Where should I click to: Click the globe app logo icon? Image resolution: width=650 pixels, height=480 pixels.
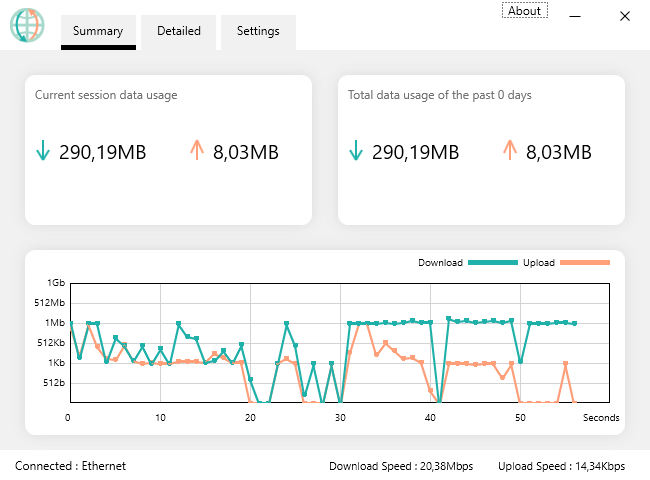click(28, 25)
